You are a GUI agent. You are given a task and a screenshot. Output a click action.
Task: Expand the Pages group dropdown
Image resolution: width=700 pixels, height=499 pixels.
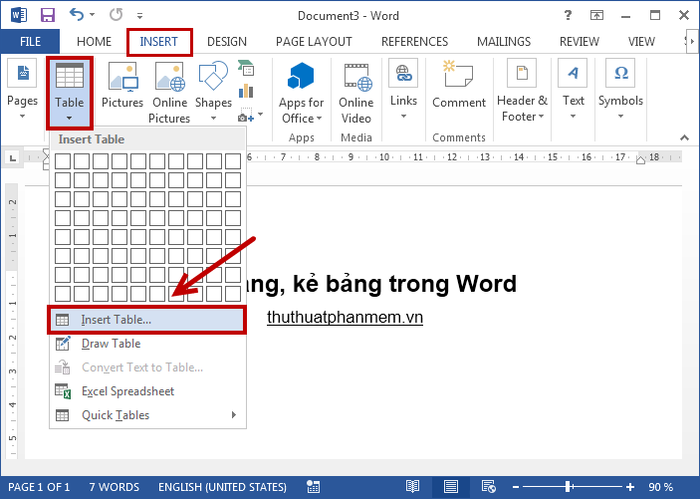point(22,91)
